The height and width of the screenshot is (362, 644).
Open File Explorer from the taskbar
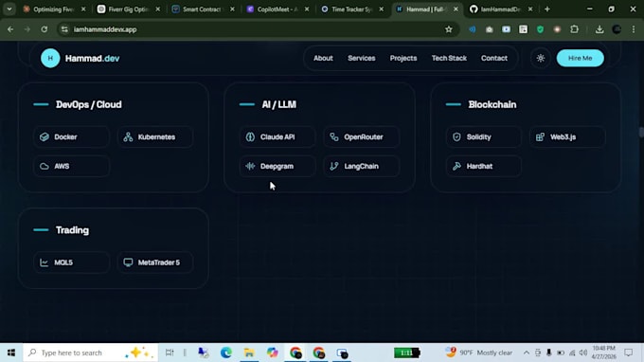click(x=249, y=353)
